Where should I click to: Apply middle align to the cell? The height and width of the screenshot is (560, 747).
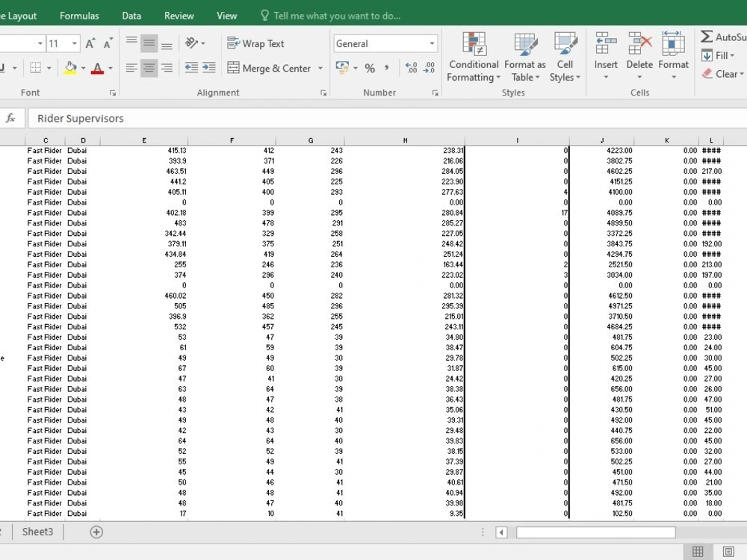(x=149, y=43)
